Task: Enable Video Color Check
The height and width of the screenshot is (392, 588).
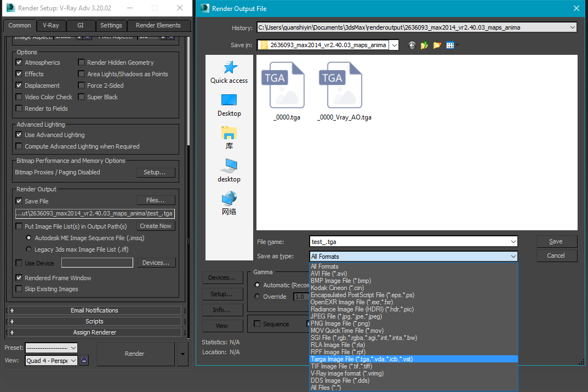Action: 19,97
